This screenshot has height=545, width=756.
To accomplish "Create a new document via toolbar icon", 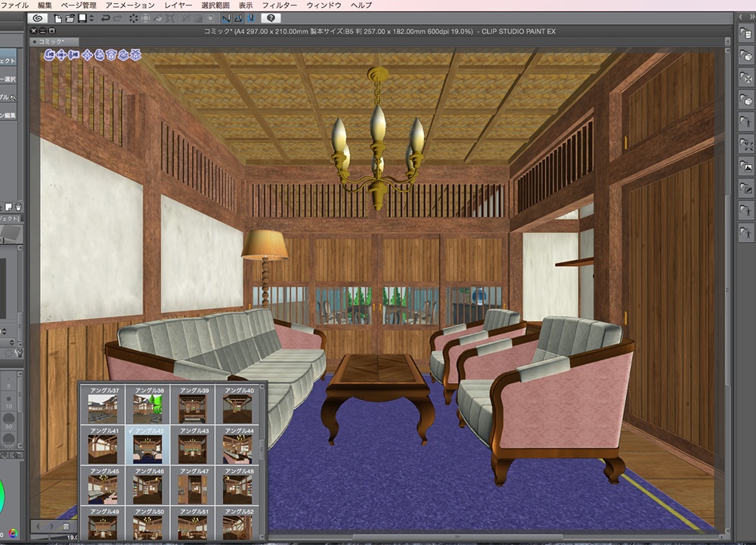I will click(x=58, y=18).
